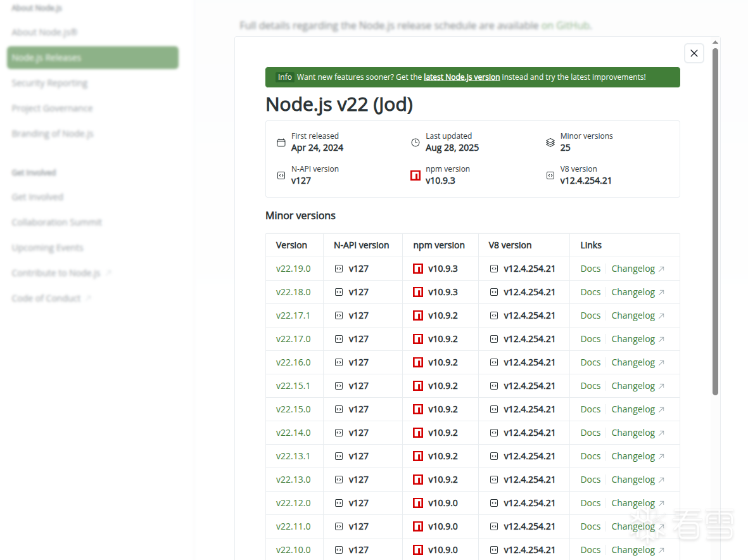Click npm icon in v22.19.0 row
This screenshot has height=560, width=748.
(418, 269)
